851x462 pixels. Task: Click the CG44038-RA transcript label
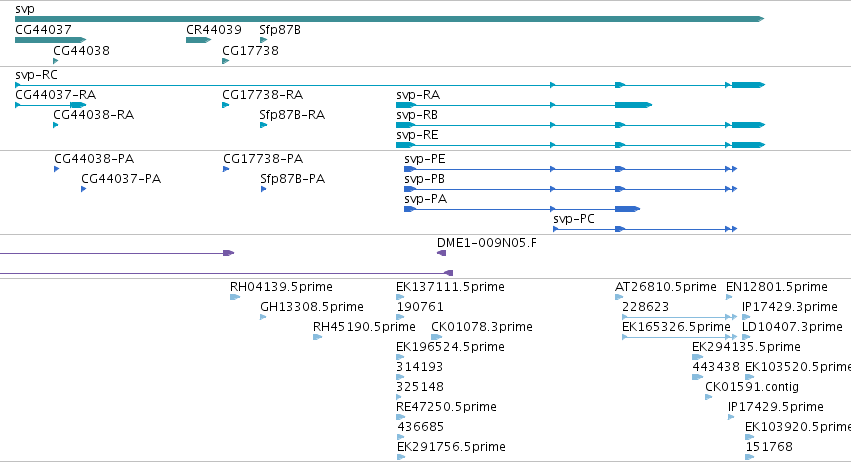93,115
